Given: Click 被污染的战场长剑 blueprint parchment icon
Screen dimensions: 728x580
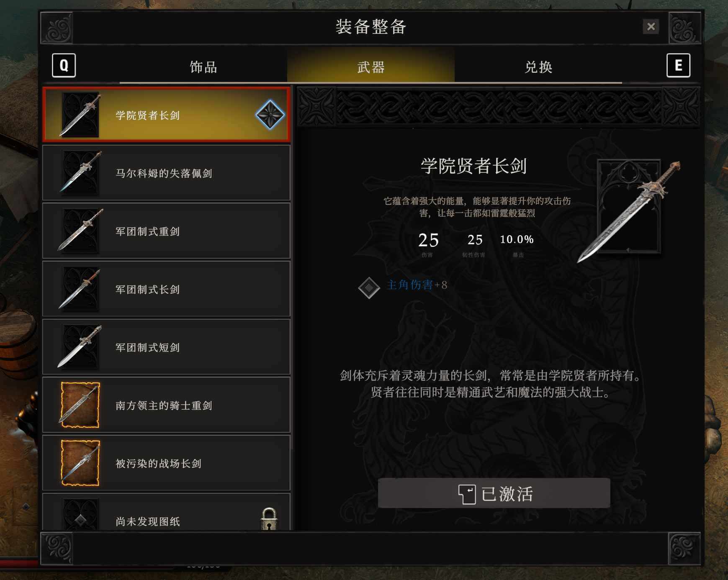Looking at the screenshot, I should click(80, 463).
